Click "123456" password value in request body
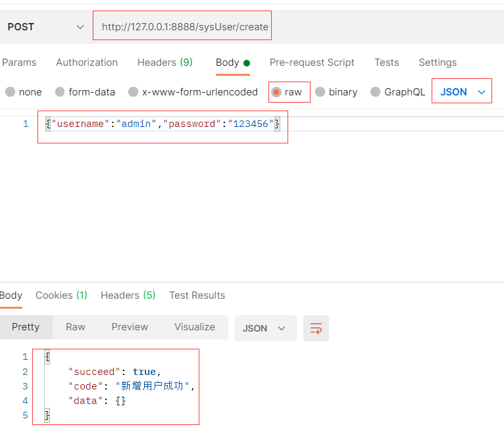This screenshot has width=504, height=427. (251, 124)
